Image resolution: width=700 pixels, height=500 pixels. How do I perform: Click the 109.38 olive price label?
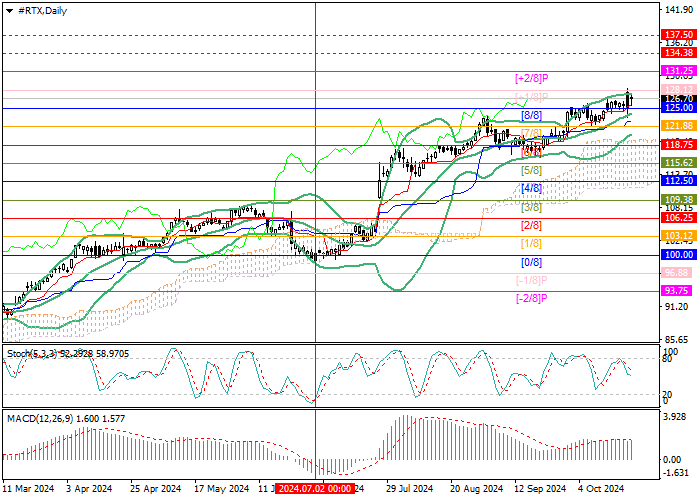(678, 200)
